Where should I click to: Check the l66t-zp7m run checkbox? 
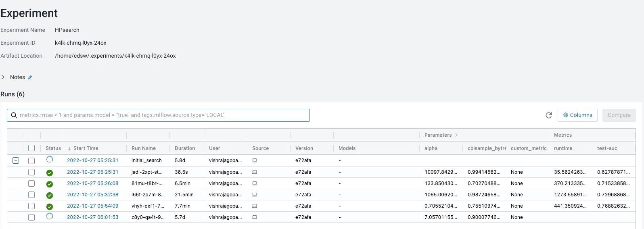point(31,195)
